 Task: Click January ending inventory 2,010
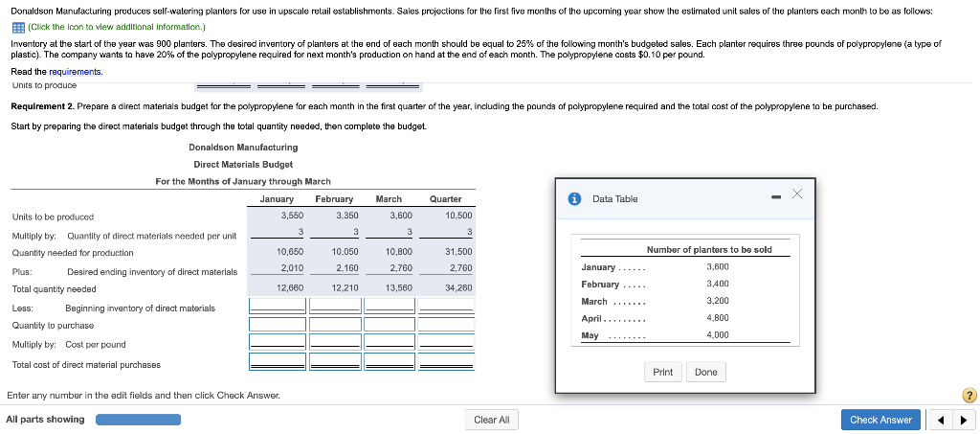293,268
